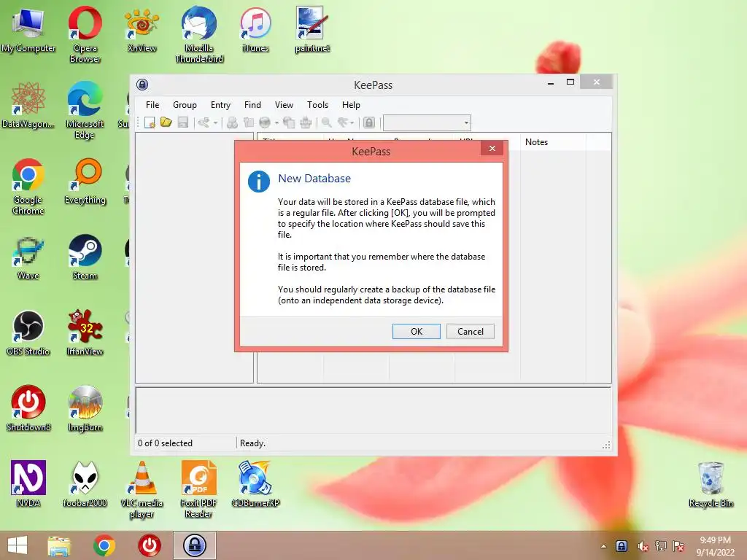Open IrfanView desktop shortcut
This screenshot has width=747, height=560.
pyautogui.click(x=85, y=332)
